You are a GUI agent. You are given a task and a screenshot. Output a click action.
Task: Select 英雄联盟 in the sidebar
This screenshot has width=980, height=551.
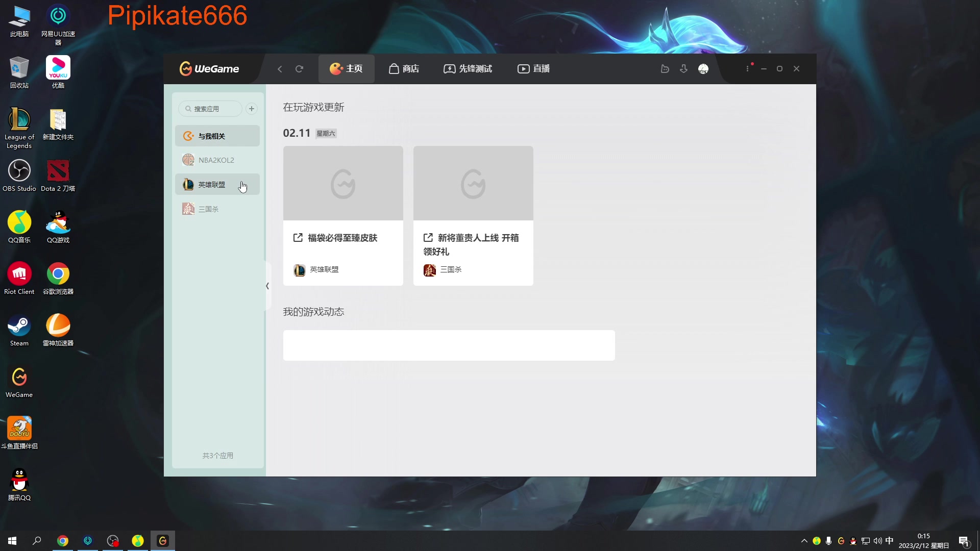pyautogui.click(x=217, y=185)
